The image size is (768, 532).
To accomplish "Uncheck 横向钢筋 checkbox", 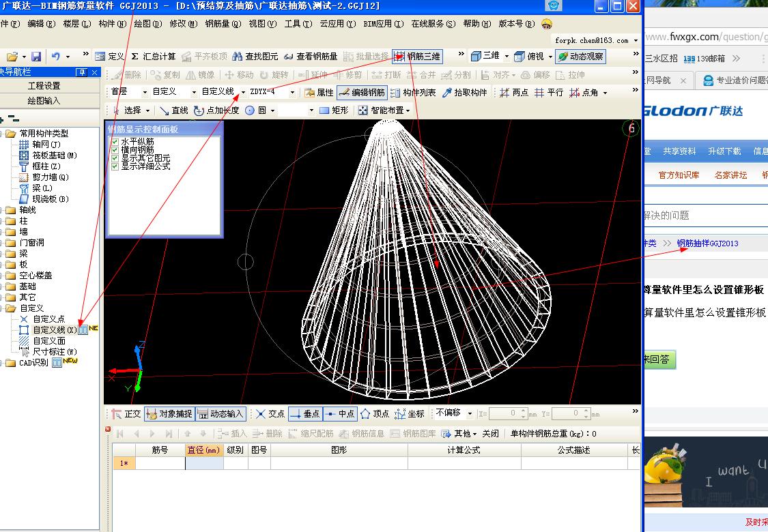I will point(115,150).
